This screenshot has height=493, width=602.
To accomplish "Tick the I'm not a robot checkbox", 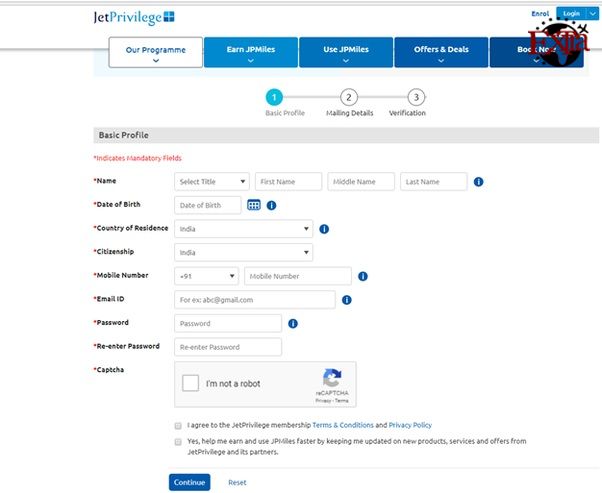I will click(190, 383).
